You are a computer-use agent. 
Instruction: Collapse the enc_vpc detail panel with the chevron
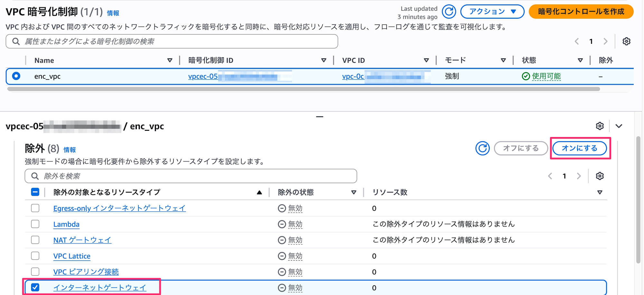pyautogui.click(x=619, y=126)
